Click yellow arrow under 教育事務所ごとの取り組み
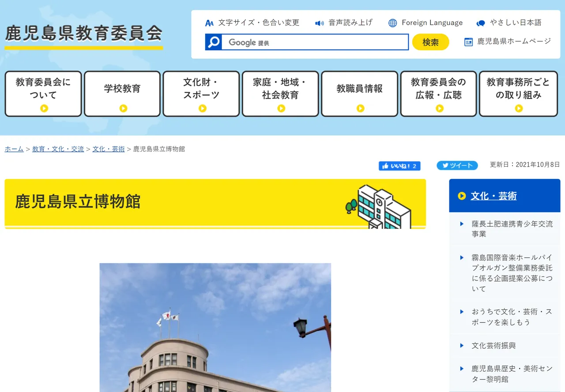 [x=519, y=108]
